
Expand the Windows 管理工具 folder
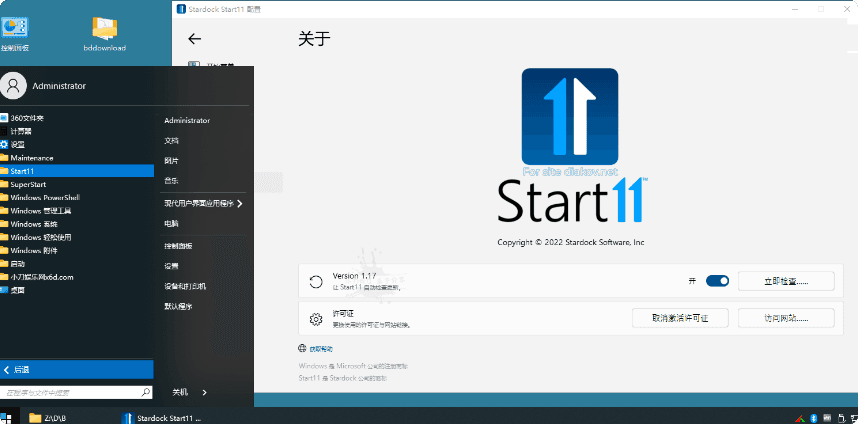click(x=77, y=211)
